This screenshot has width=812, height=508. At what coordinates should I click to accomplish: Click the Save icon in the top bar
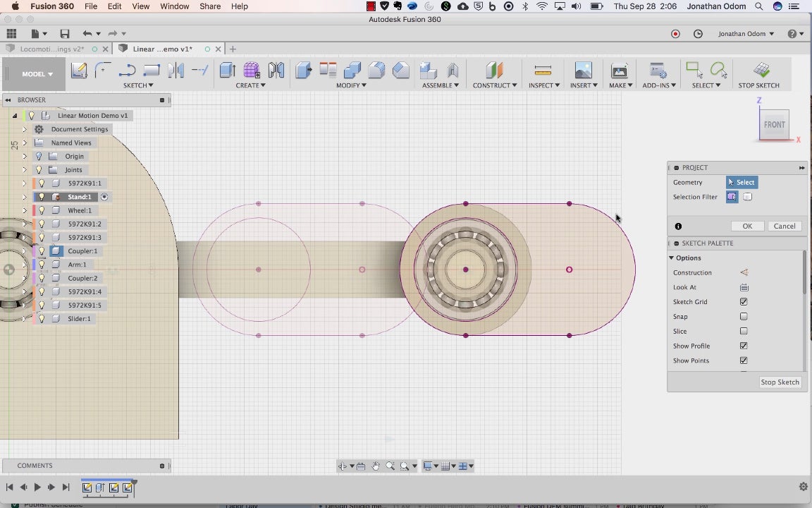coord(65,34)
